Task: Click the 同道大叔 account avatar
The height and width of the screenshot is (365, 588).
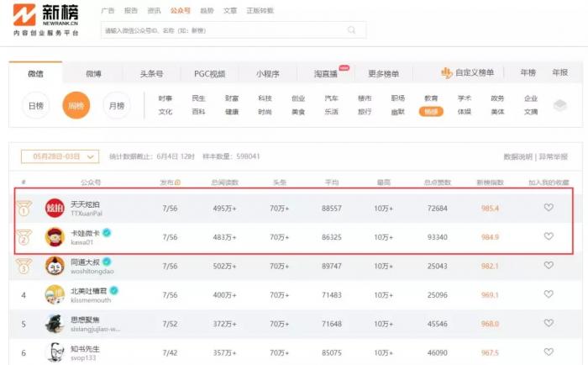Action: [55, 266]
